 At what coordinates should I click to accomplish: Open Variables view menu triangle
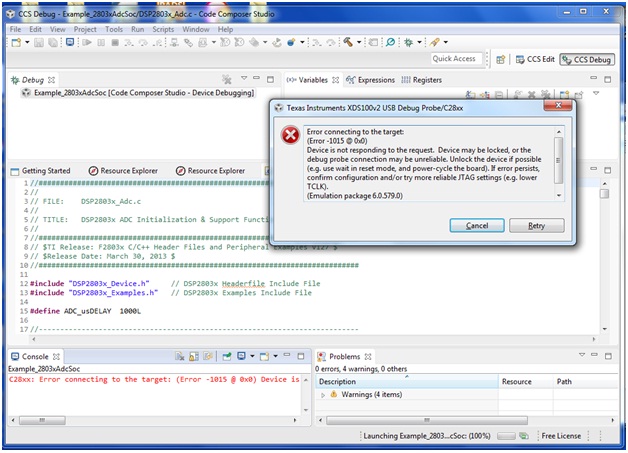596,93
